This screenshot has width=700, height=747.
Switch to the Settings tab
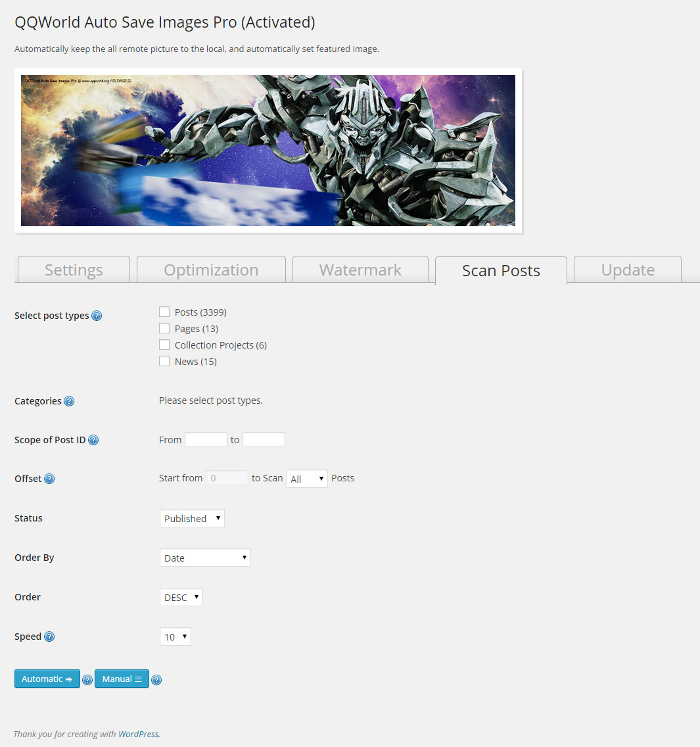click(x=74, y=270)
